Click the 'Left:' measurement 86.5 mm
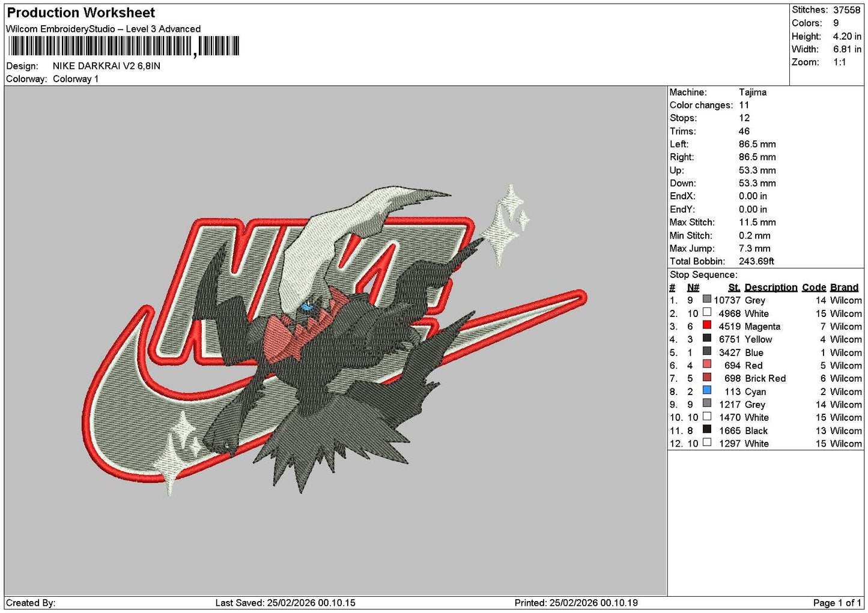The image size is (868, 613). (757, 144)
